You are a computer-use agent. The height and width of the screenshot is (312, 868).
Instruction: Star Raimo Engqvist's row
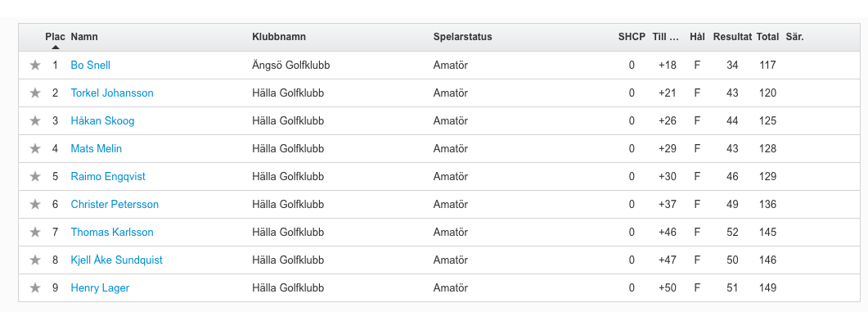click(35, 176)
